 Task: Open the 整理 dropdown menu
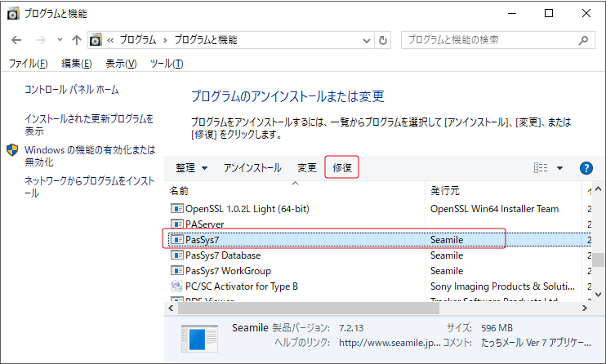[191, 167]
